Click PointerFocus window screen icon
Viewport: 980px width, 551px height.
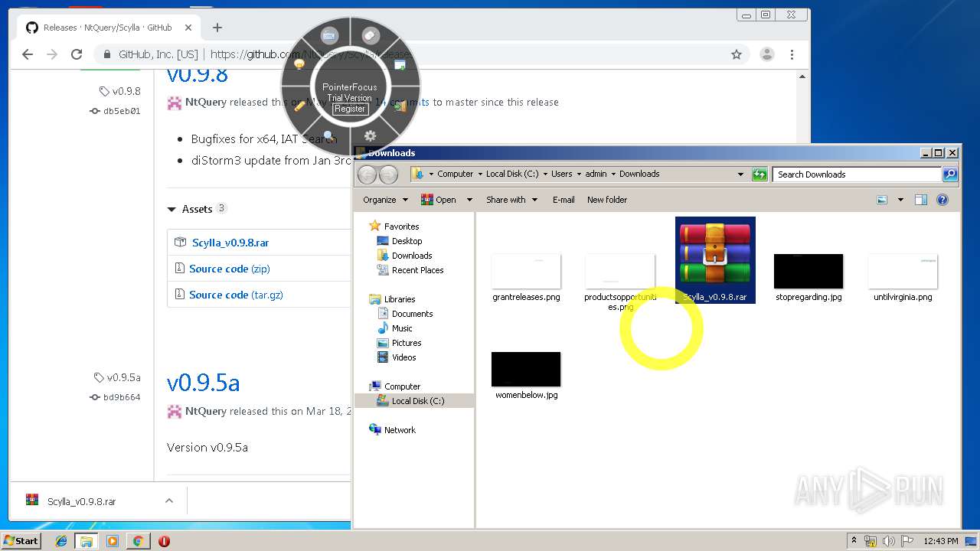(400, 65)
